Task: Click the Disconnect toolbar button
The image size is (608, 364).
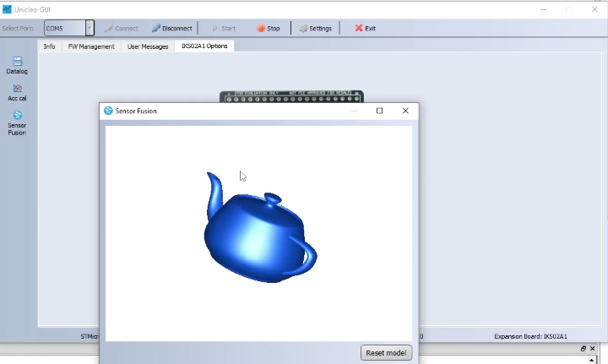Action: tap(171, 29)
